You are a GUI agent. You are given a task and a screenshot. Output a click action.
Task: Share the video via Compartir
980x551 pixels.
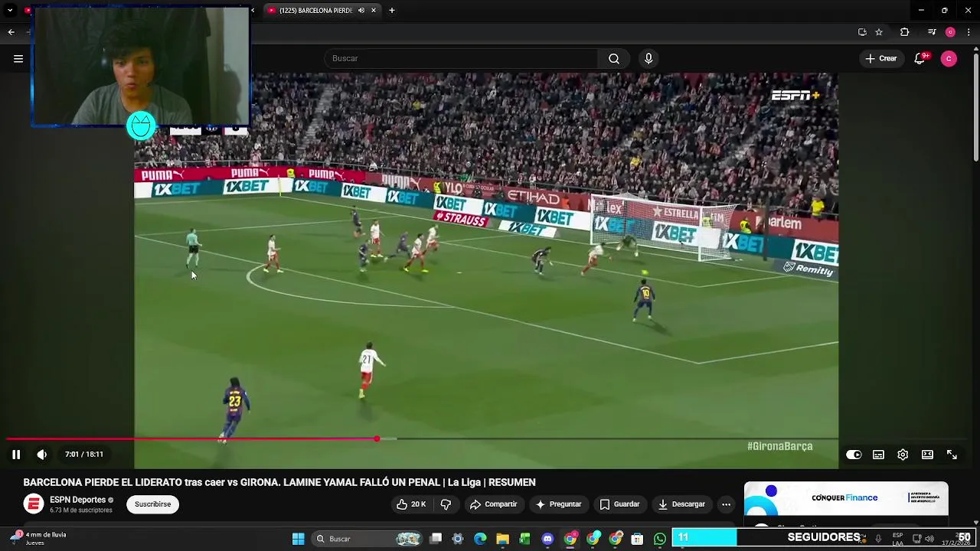click(494, 504)
